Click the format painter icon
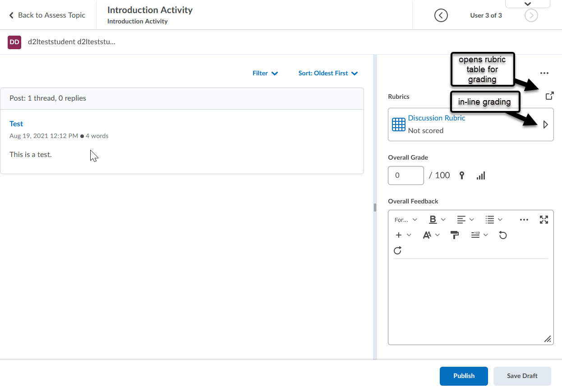The image size is (562, 392). point(455,235)
